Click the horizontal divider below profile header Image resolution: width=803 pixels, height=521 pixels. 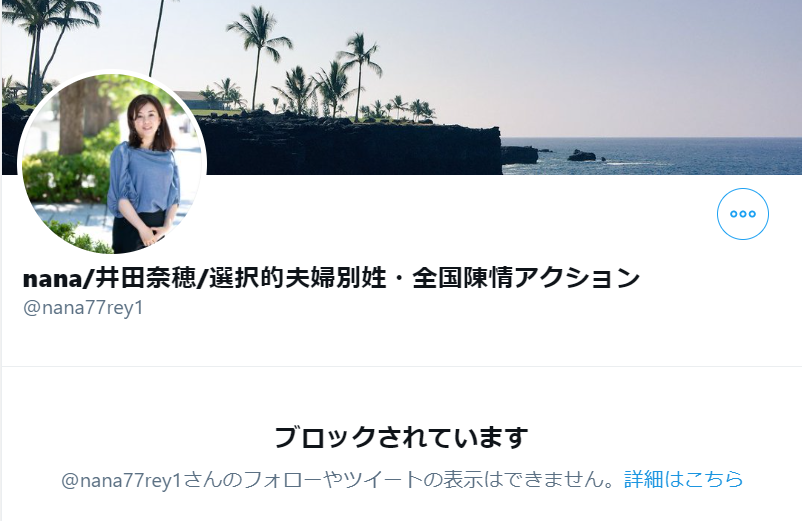[402, 366]
